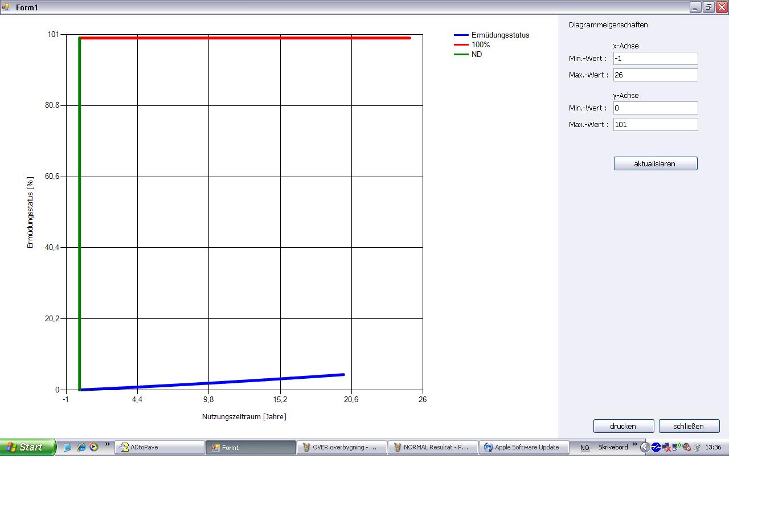Launch Windows Media Player quick launch icon
This screenshot has width=766, height=532.
(94, 448)
